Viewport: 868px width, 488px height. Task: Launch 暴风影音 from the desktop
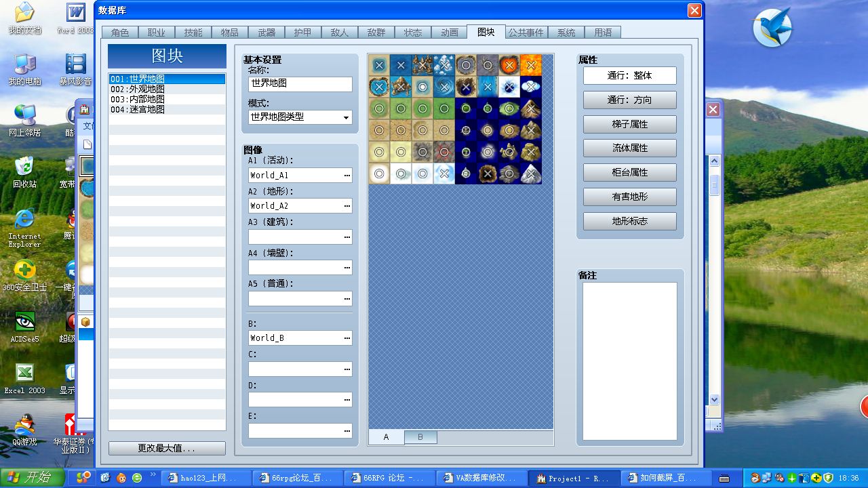click(x=75, y=69)
